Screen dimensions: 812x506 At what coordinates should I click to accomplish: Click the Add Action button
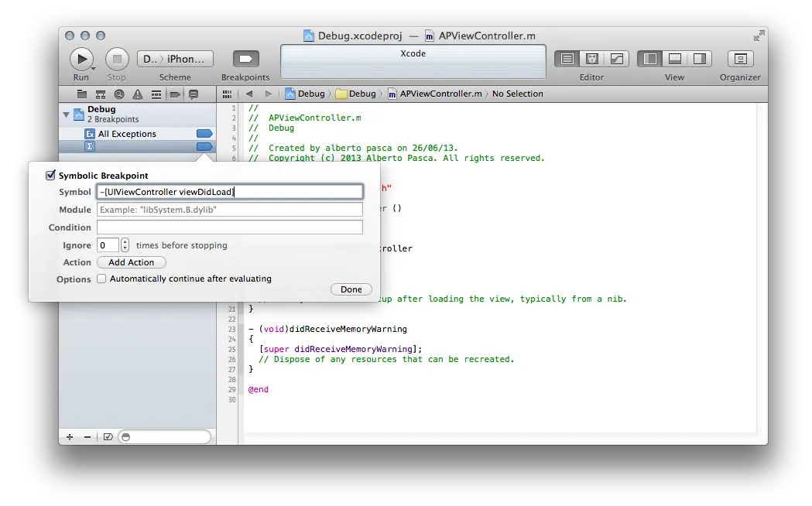[131, 262]
